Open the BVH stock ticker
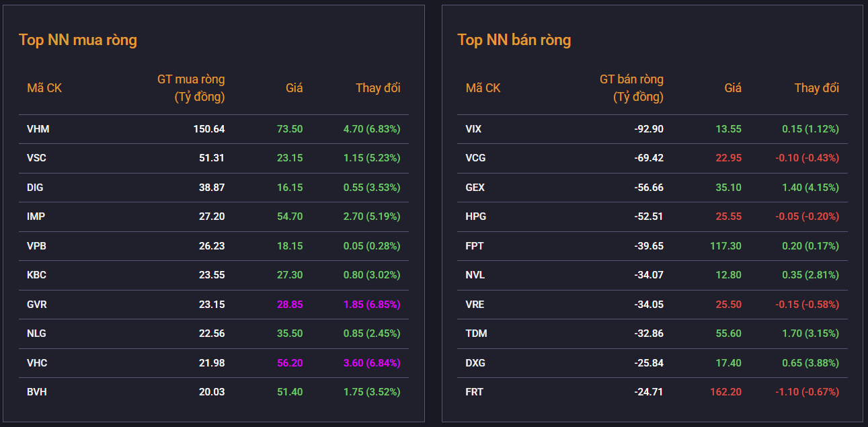The height and width of the screenshot is (427, 868). pos(37,392)
